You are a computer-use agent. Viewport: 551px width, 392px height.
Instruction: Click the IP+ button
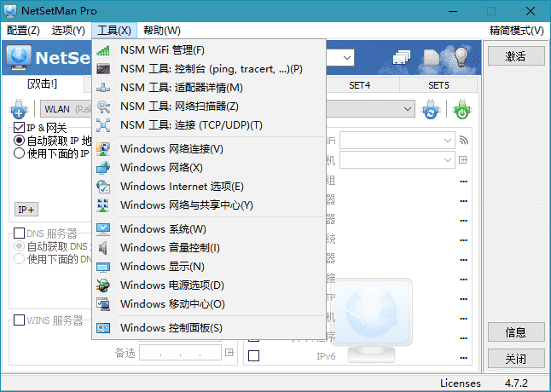click(26, 210)
